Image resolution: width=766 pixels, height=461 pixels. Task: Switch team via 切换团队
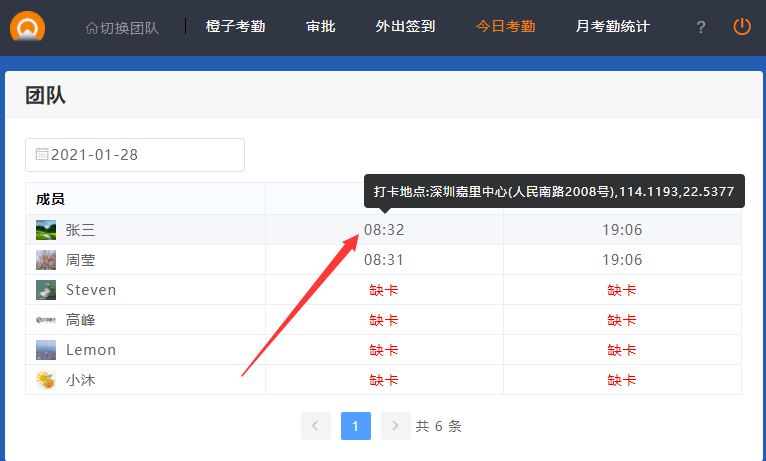[x=122, y=27]
